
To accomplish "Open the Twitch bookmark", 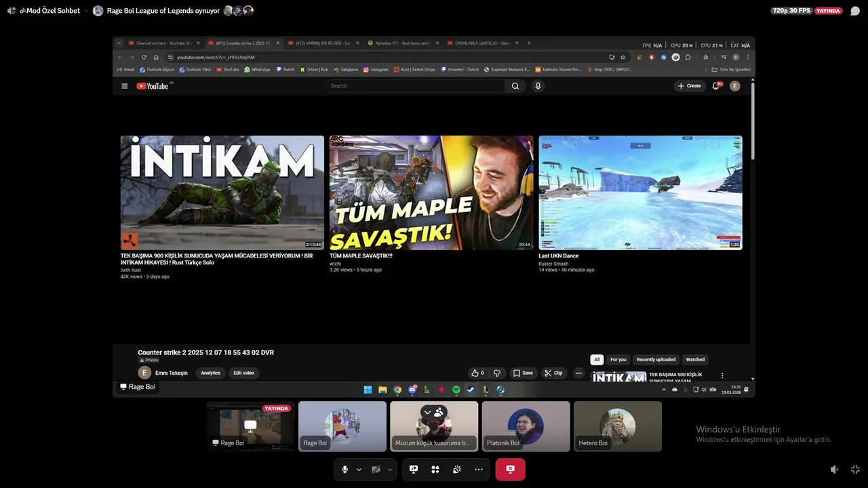I will [x=285, y=69].
